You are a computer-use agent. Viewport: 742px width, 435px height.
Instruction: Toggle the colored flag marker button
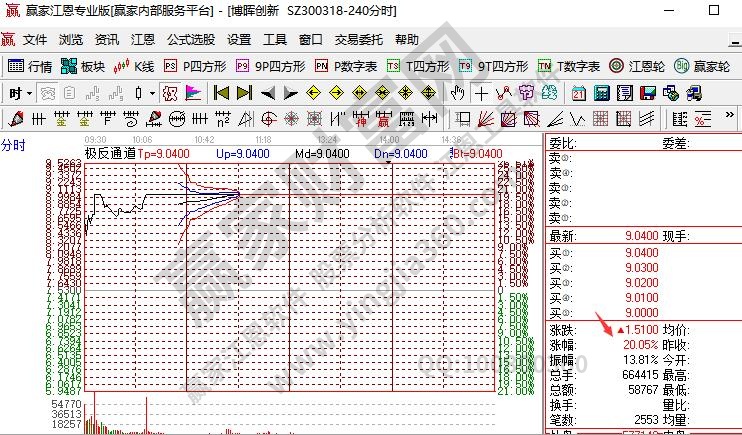click(194, 93)
